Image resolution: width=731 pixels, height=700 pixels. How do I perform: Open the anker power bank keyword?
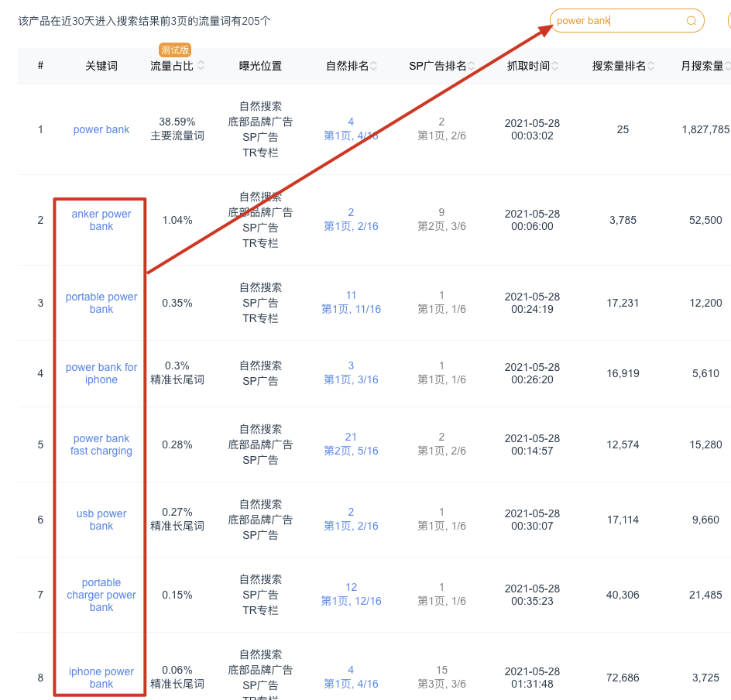click(101, 220)
